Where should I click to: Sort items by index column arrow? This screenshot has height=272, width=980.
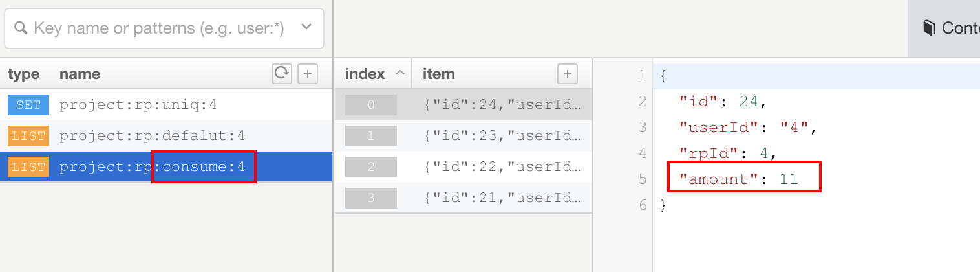click(400, 74)
